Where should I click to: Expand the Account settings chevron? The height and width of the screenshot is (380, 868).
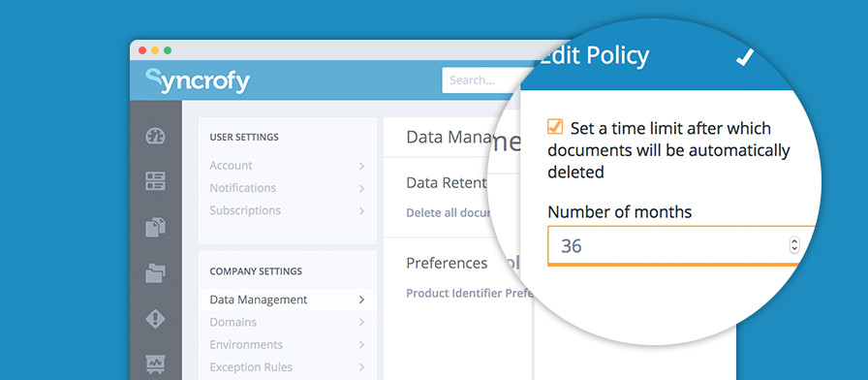tap(361, 166)
